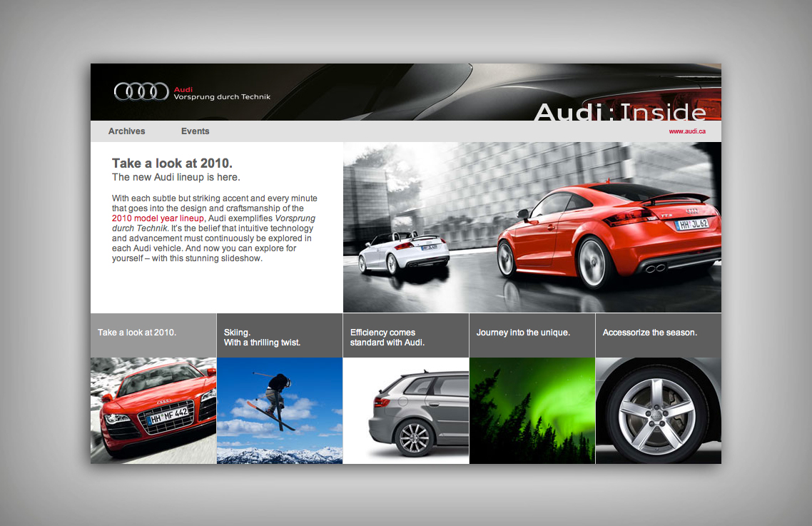
Task: Click 'The new Audi lineup is here.' subheading
Action: point(176,177)
